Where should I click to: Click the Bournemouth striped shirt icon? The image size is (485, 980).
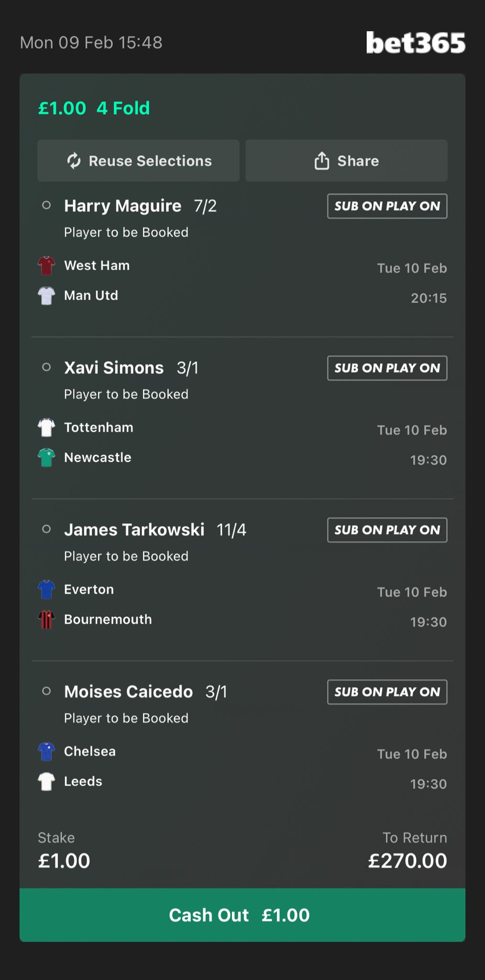click(46, 620)
